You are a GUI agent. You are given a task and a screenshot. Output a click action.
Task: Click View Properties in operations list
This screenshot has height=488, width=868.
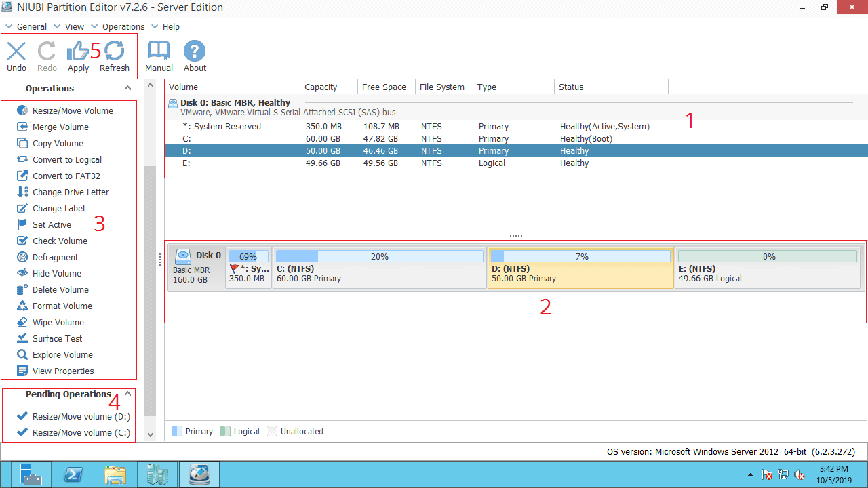pyautogui.click(x=63, y=371)
